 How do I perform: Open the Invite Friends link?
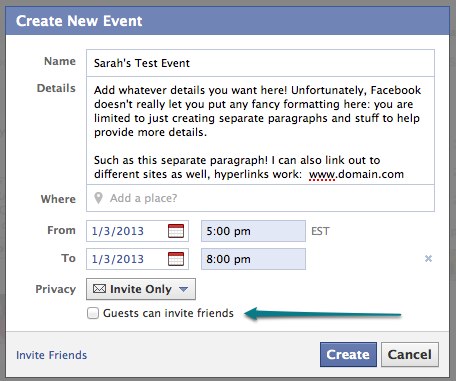[51, 355]
